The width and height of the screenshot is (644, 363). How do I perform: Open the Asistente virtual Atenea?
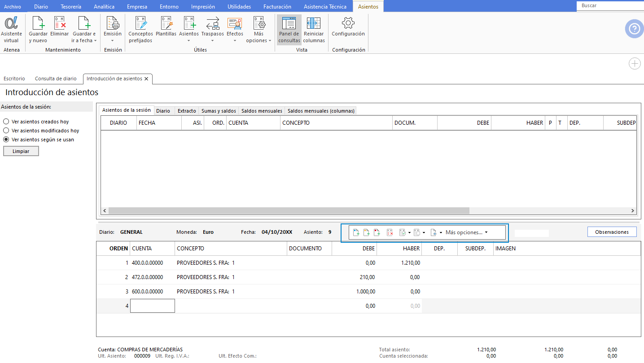11,30
